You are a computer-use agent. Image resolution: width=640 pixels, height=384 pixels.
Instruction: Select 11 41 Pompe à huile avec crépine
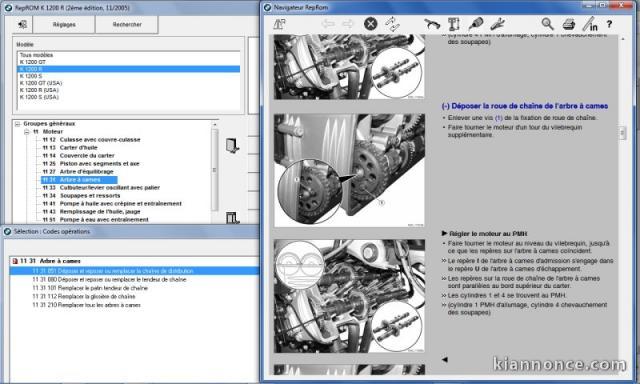click(x=112, y=204)
